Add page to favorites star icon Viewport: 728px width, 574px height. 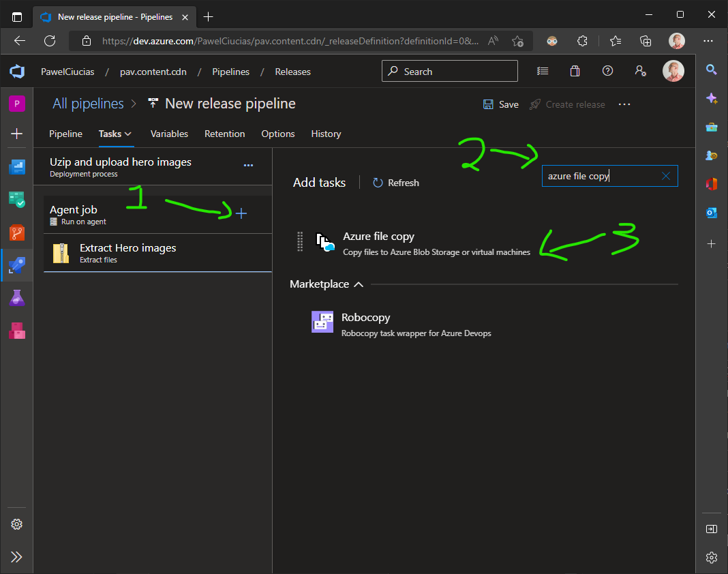[517, 41]
